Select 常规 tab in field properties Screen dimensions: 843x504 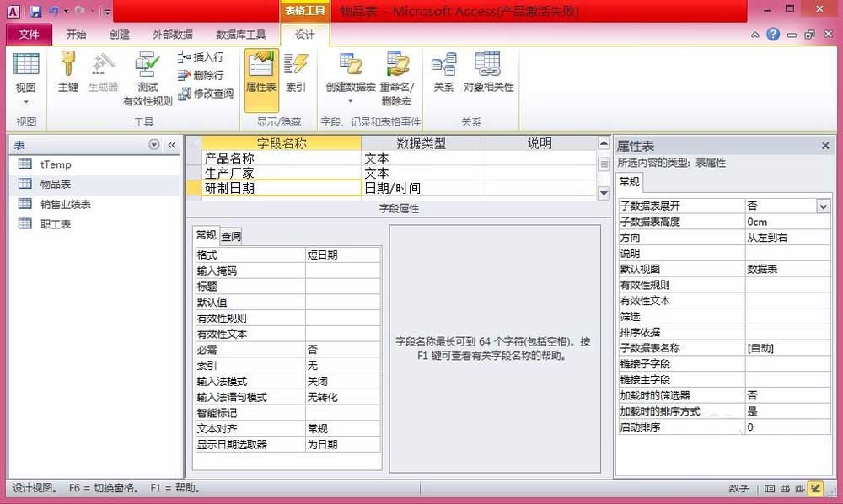click(x=207, y=235)
